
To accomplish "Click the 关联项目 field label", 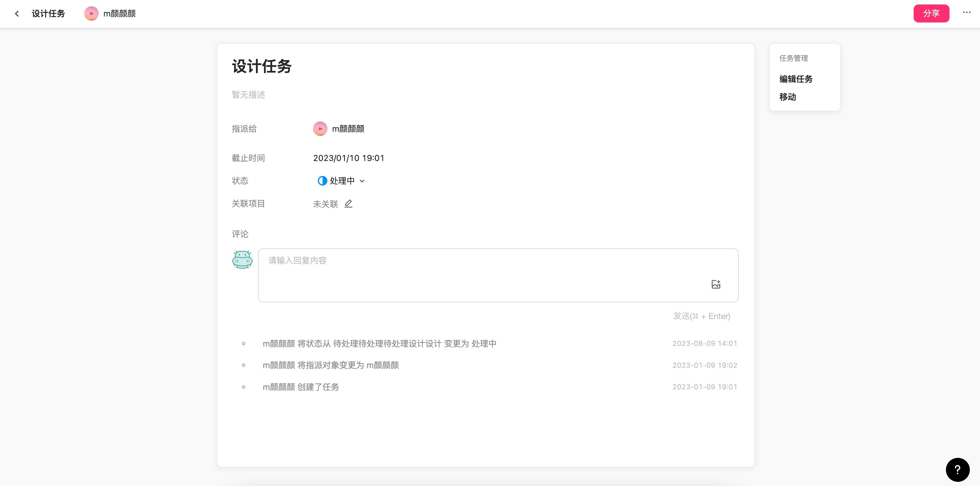I will [x=248, y=204].
